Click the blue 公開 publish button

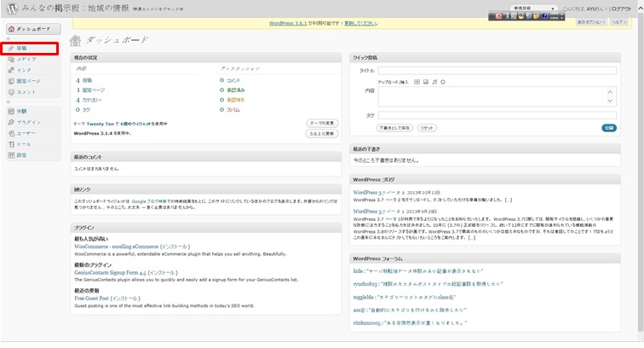click(x=609, y=128)
